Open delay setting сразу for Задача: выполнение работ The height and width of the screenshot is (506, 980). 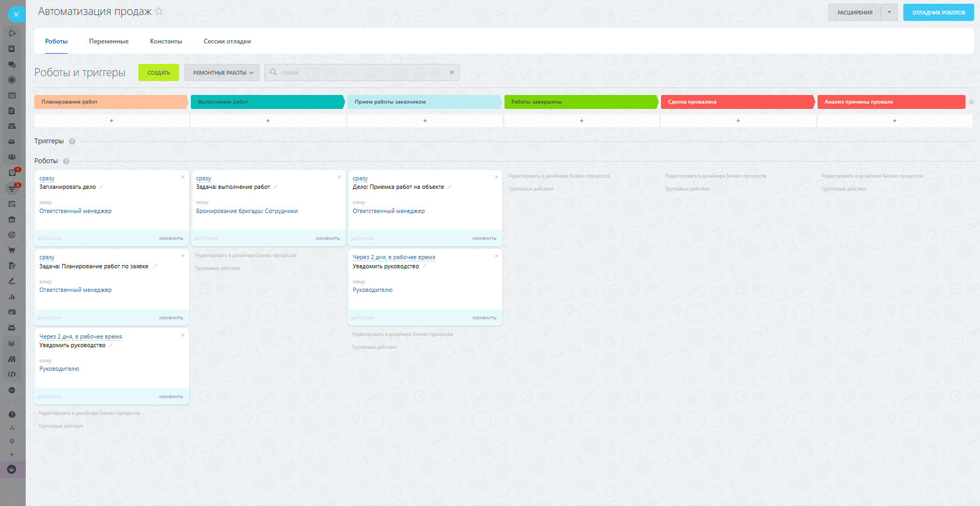tap(204, 178)
